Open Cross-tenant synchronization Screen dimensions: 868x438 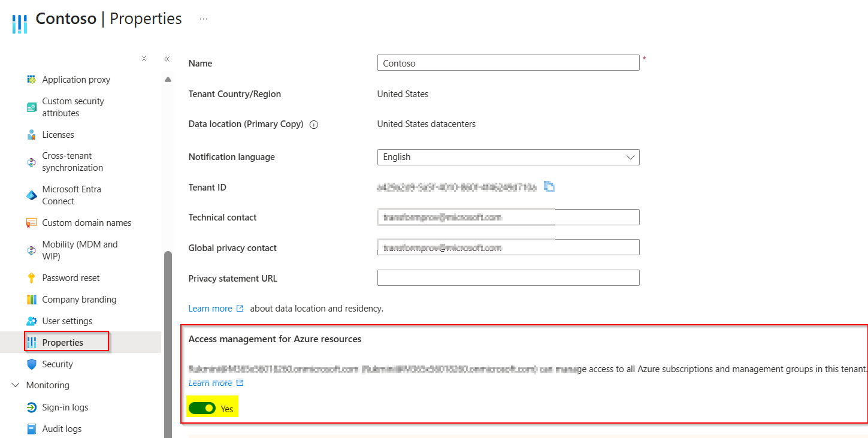point(72,162)
